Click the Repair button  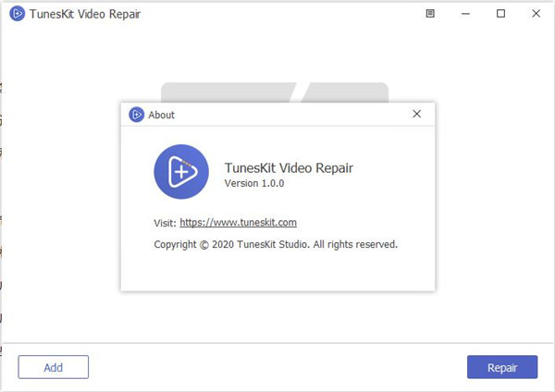(x=502, y=367)
